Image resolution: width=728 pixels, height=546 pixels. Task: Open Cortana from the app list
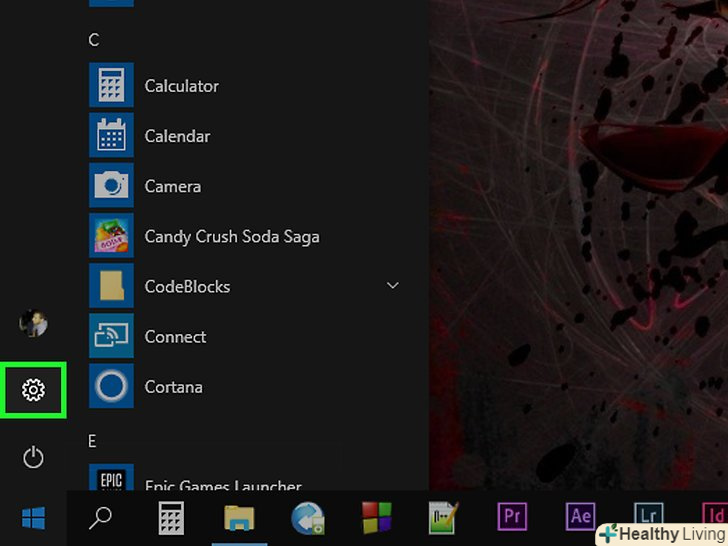tap(173, 387)
